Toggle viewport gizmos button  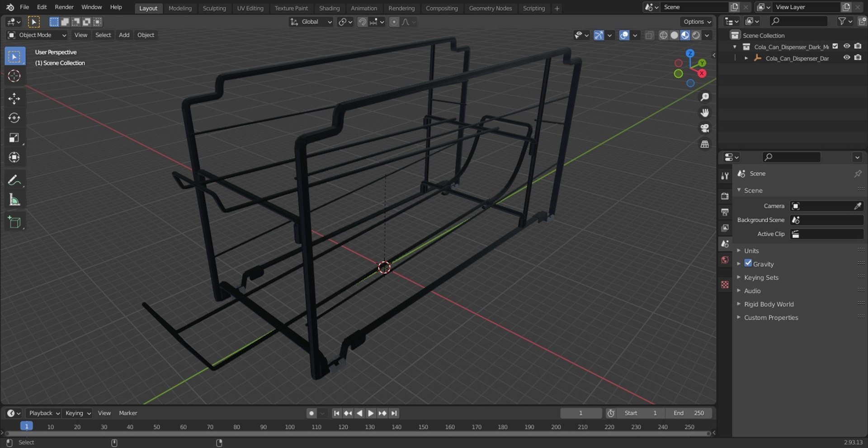(x=599, y=35)
